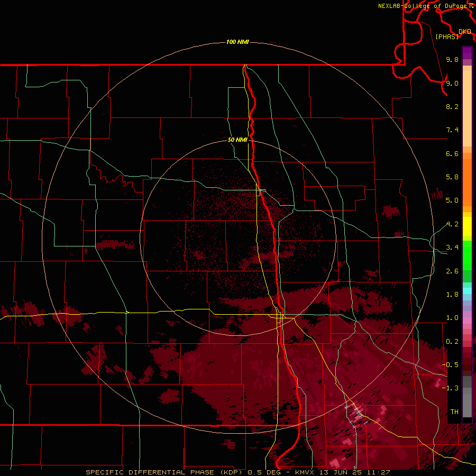Click the 3.4 value on color scale
The width and height of the screenshot is (476, 476).
(x=452, y=248)
